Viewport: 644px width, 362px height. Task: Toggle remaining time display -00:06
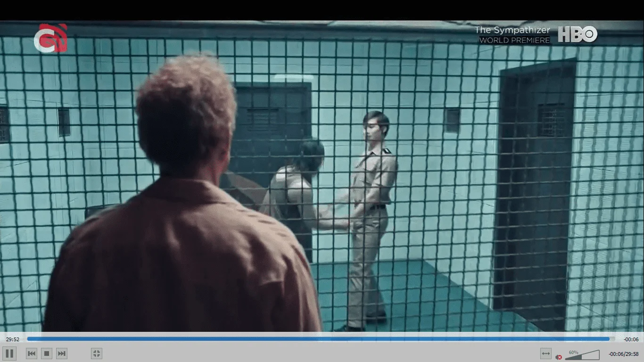(x=631, y=339)
